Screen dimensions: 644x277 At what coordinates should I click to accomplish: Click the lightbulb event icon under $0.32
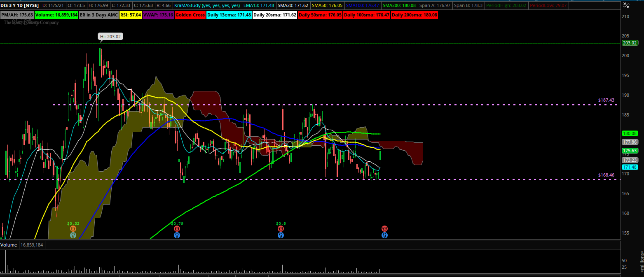click(x=73, y=235)
